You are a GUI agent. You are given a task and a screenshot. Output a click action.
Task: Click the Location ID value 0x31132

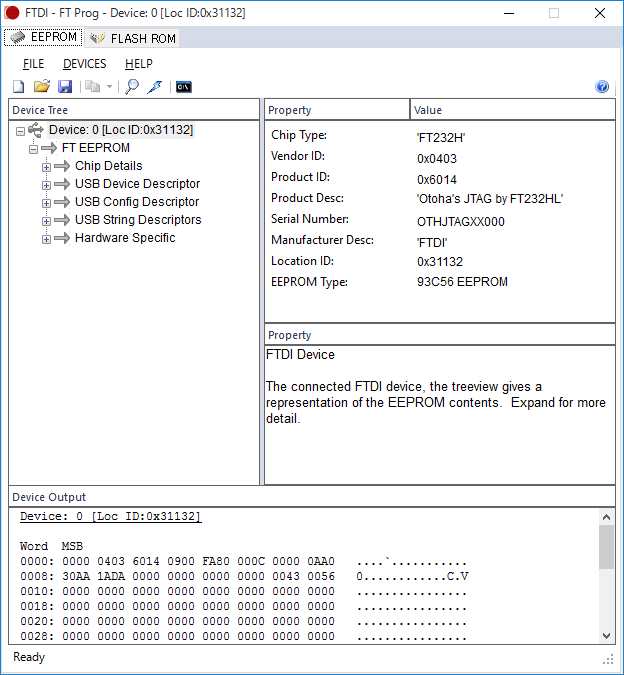(440, 262)
